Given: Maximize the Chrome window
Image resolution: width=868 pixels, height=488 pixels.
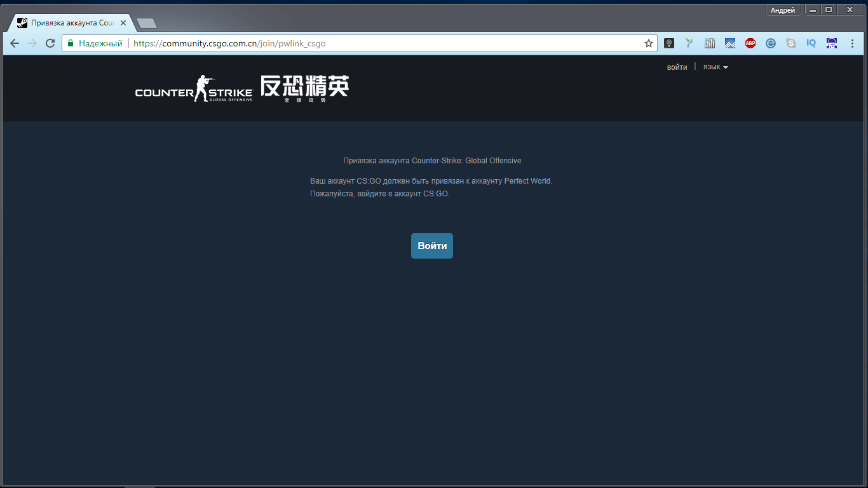Looking at the screenshot, I should tap(829, 10).
